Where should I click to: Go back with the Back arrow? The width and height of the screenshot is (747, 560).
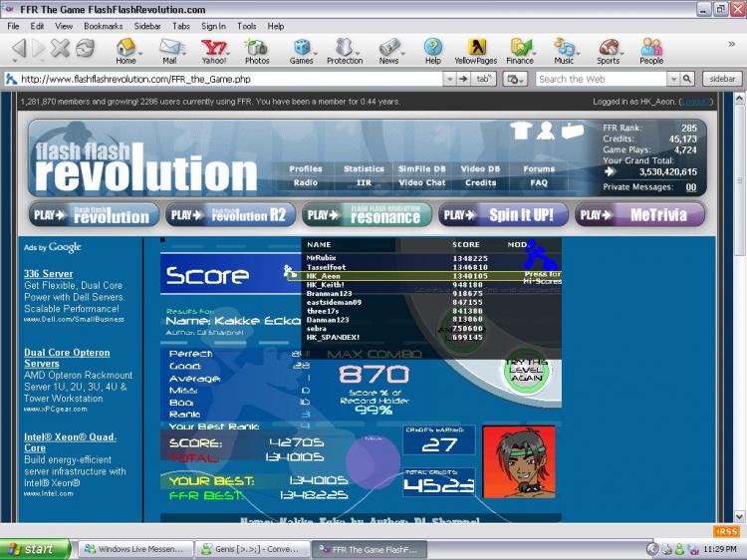[x=19, y=48]
